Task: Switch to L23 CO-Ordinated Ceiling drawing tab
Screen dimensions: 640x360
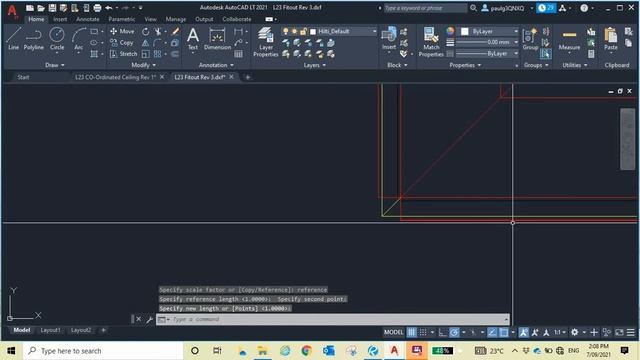Action: pyautogui.click(x=116, y=77)
